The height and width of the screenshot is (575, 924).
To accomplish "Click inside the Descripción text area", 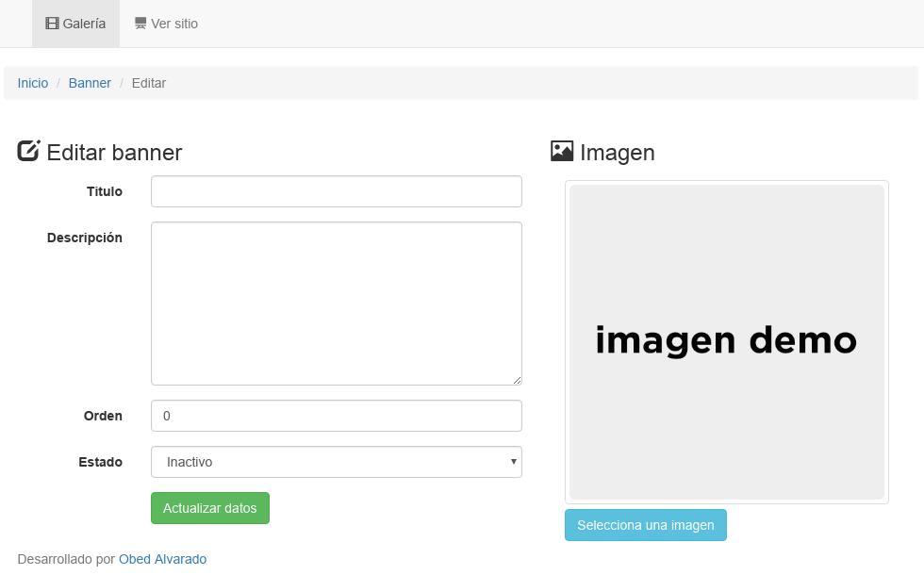I will 337,304.
